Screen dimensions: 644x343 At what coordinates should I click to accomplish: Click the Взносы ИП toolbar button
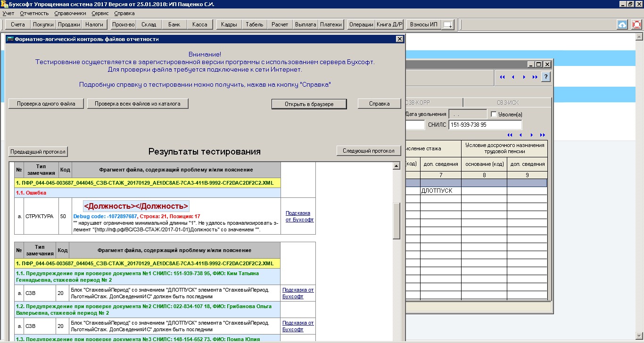423,24
